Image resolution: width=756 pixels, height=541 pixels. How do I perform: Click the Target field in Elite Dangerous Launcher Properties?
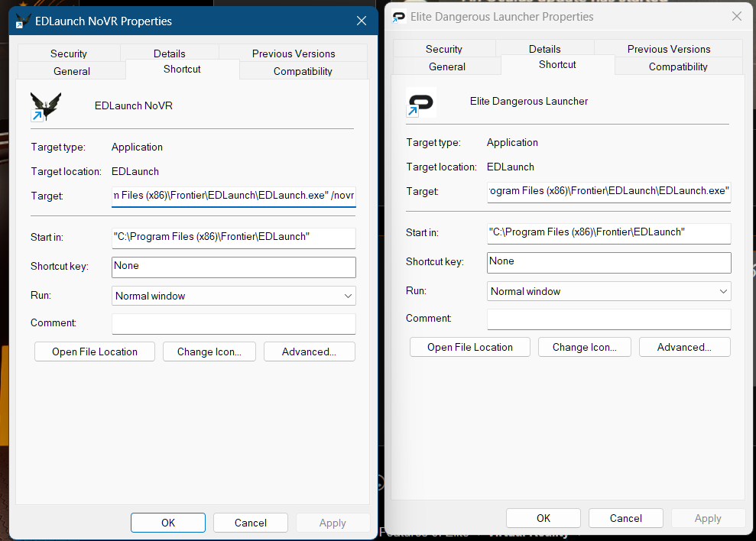pos(609,192)
